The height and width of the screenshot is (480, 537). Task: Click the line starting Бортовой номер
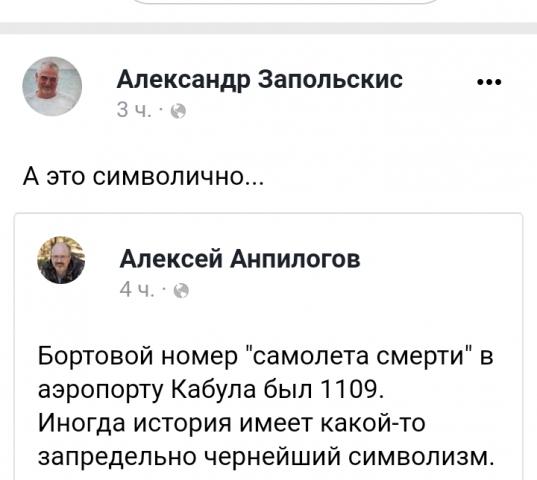pyautogui.click(x=265, y=356)
